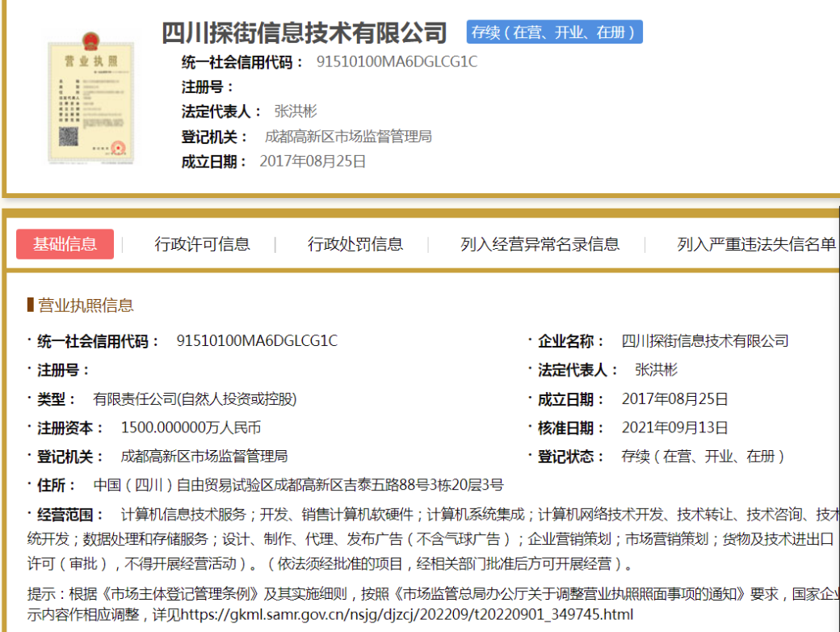
Task: Click the address 吉泰五路88号3栋20层3号
Action: (x=423, y=485)
